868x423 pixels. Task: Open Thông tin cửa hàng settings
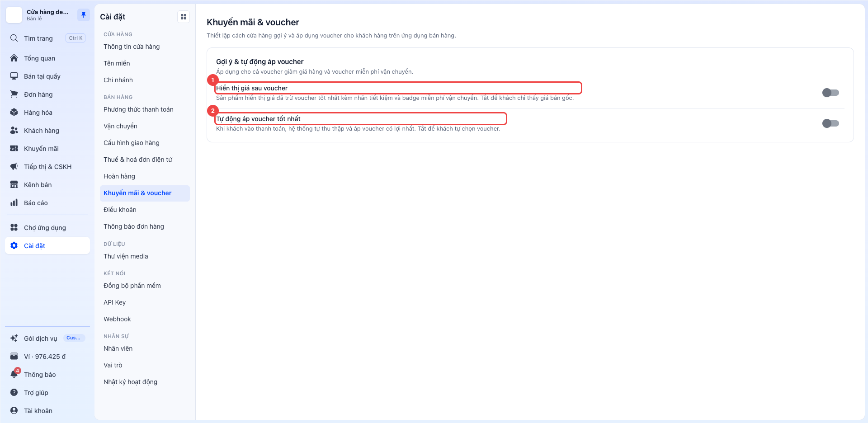click(x=145, y=47)
